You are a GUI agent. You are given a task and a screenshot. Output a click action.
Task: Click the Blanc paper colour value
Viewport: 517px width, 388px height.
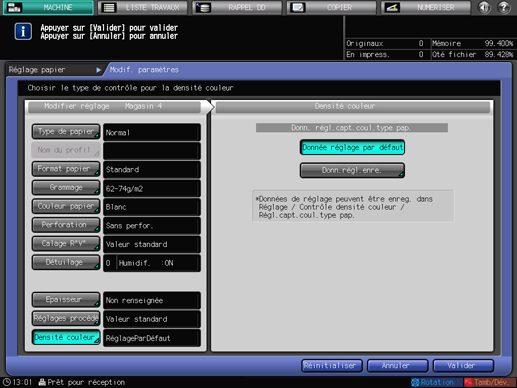(x=152, y=207)
